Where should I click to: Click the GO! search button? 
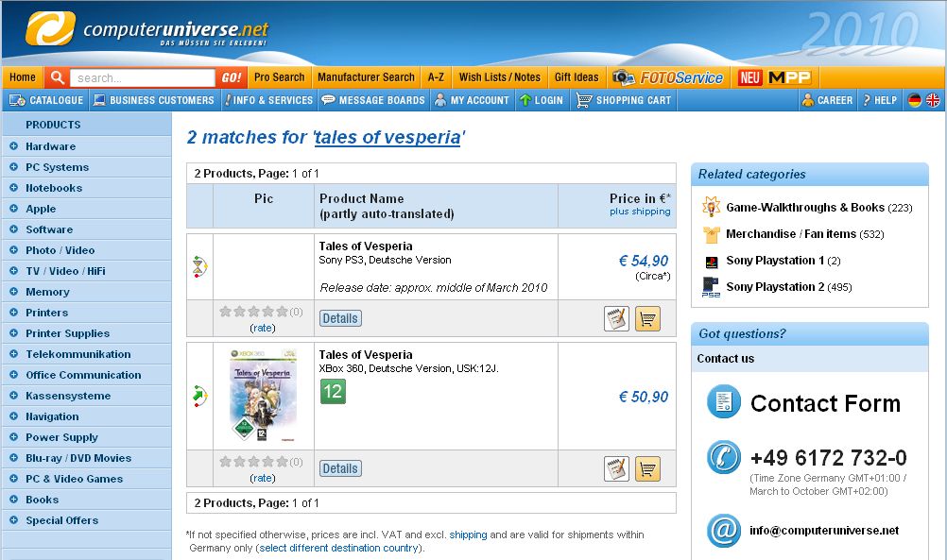[x=232, y=77]
